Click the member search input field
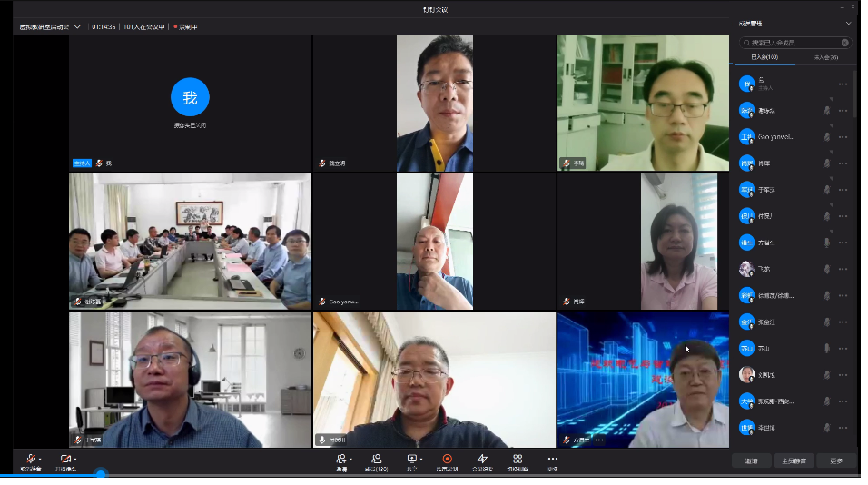This screenshot has height=485, width=868. (792, 43)
